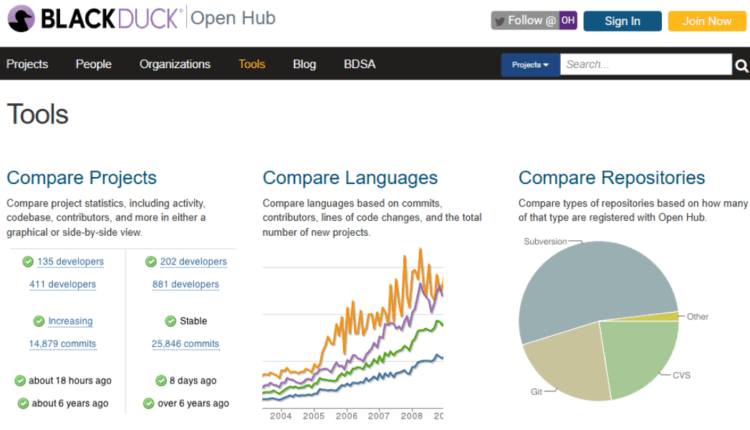This screenshot has width=750, height=430.
Task: Click the Stable text
Action: pyautogui.click(x=193, y=321)
